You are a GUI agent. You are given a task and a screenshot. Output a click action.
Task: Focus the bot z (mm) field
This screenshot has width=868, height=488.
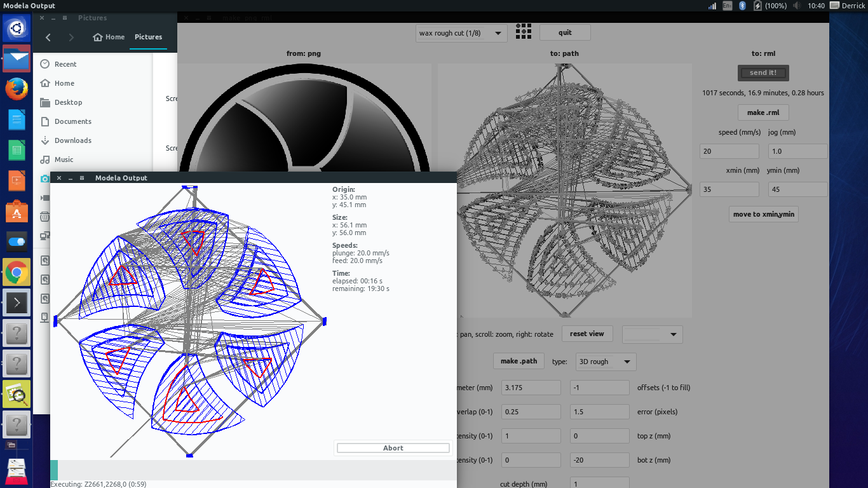[x=600, y=460]
